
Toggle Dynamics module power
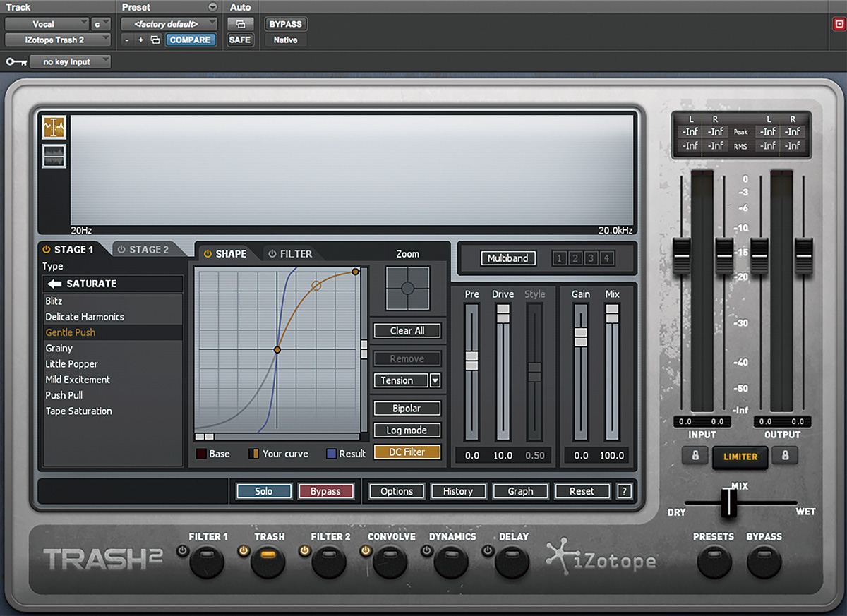[427, 550]
